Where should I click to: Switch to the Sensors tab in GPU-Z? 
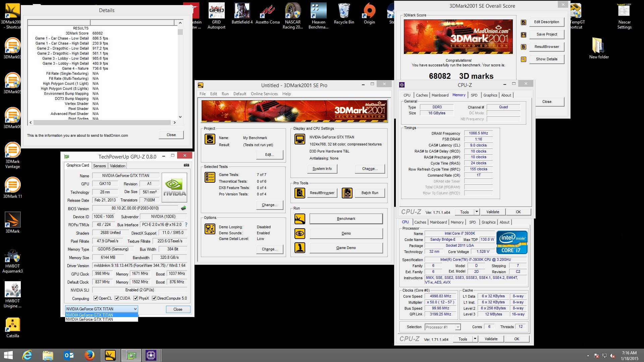[x=99, y=166]
